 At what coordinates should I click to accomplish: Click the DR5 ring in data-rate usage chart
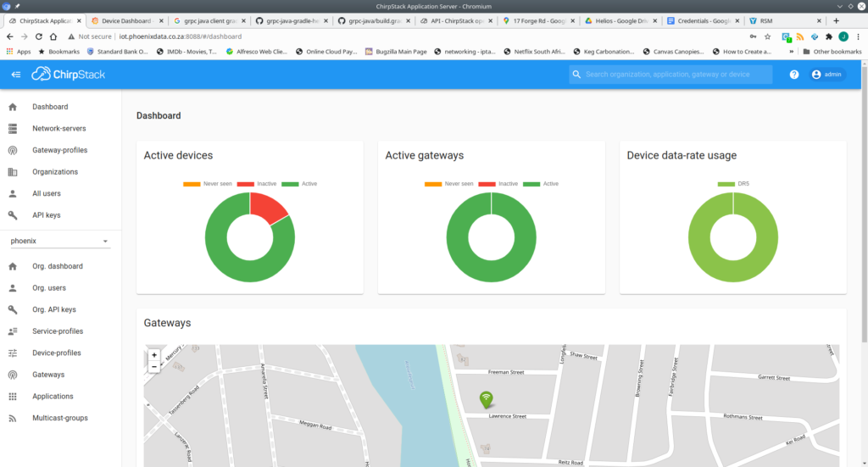click(x=699, y=237)
